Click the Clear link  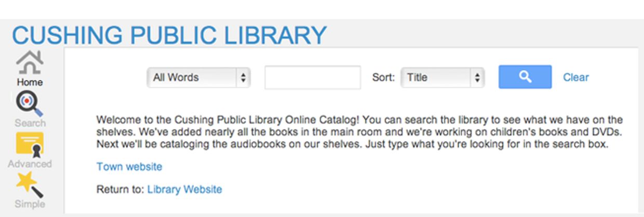click(x=576, y=77)
